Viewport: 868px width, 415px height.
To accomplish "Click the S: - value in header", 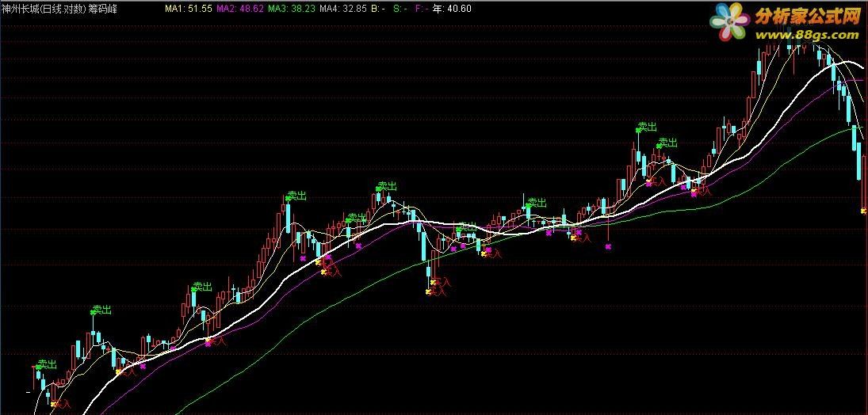I will [400, 9].
